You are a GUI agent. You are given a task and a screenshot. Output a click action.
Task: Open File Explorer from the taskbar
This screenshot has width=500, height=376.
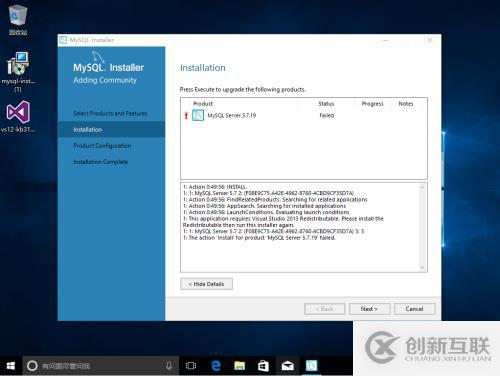240,366
